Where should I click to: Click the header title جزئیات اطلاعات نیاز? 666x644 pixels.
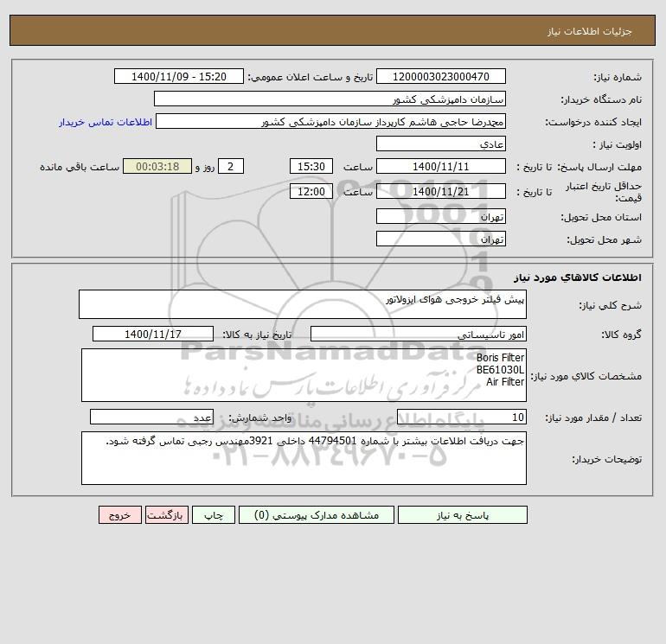click(x=590, y=31)
